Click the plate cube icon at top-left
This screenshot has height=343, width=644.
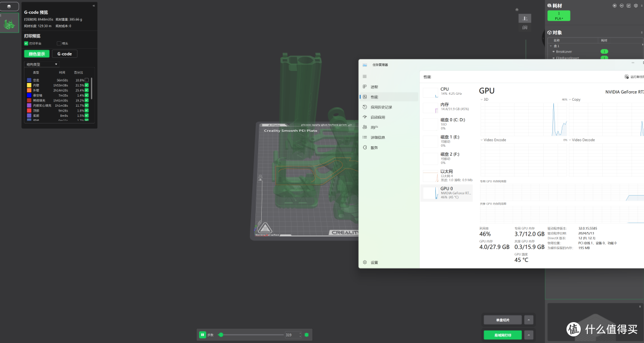pos(9,7)
